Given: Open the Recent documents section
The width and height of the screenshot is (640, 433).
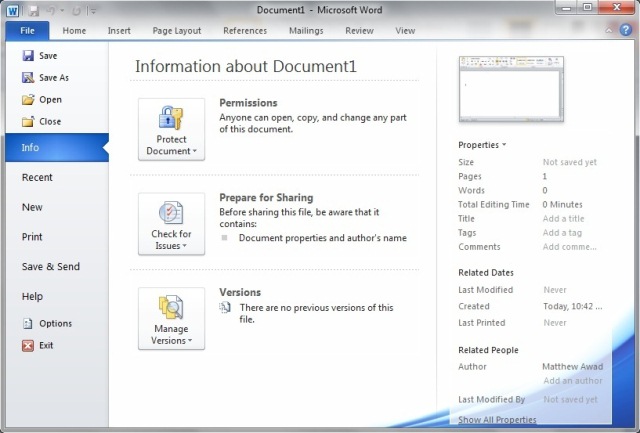Looking at the screenshot, I should point(37,177).
